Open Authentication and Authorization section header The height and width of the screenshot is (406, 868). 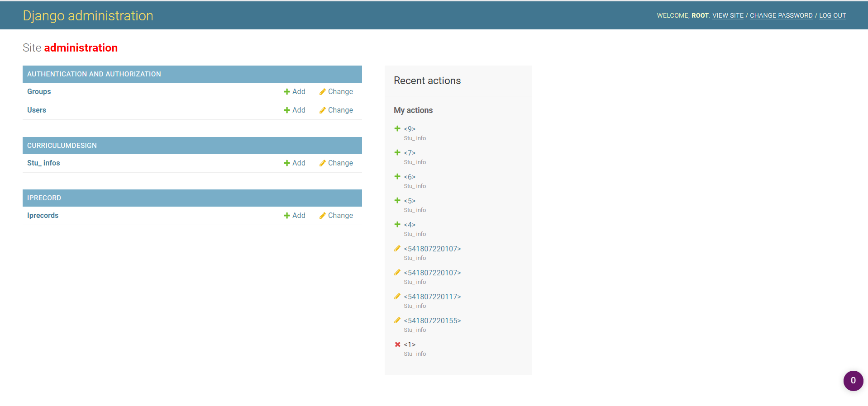[x=94, y=74]
